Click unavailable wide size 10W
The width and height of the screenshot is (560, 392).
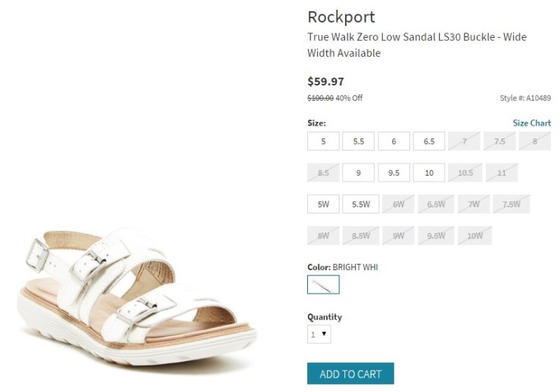coord(474,236)
